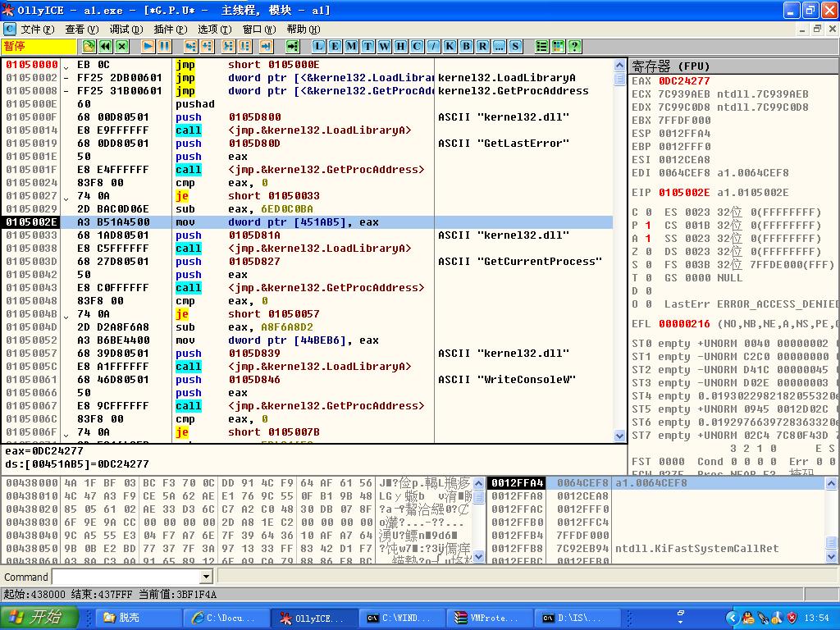Toggle the Z flag value in registers
The width and height of the screenshot is (840, 630).
click(648, 252)
